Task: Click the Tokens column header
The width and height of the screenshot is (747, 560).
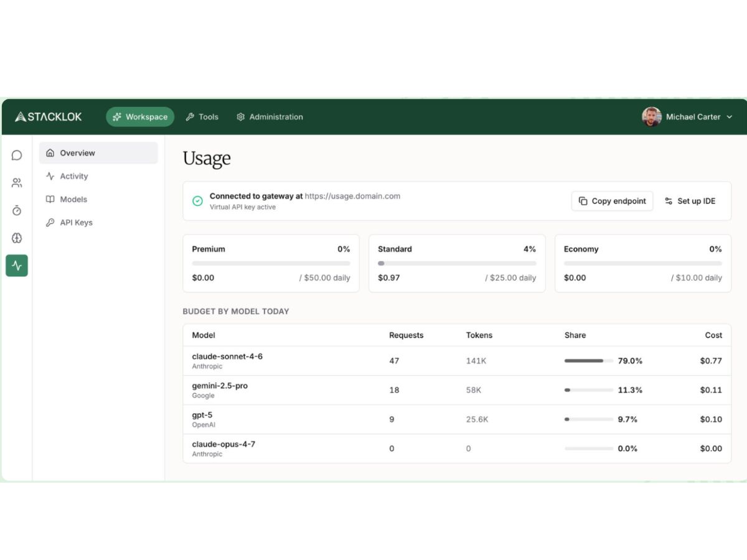Action: coord(479,335)
